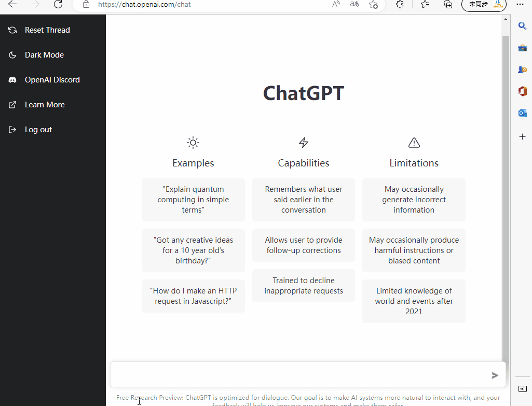Viewport: 532px width, 406px height.
Task: Use example "Explain quantum computing in simple terms"
Action: [193, 200]
